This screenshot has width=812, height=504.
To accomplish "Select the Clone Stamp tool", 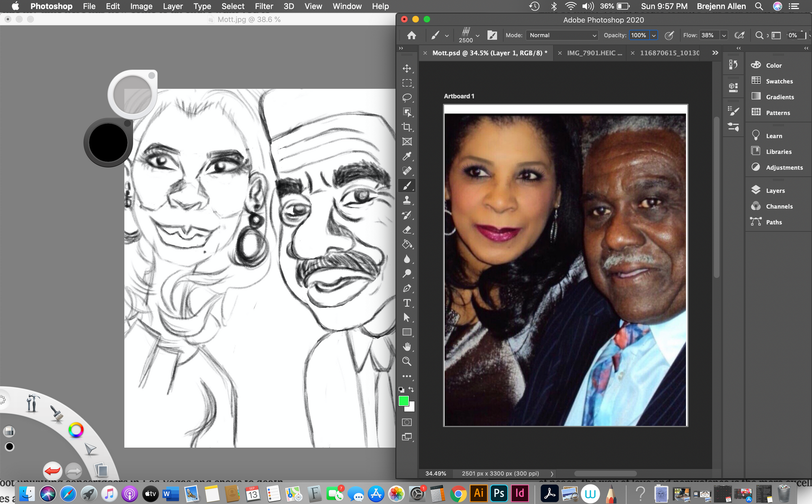I will point(407,200).
